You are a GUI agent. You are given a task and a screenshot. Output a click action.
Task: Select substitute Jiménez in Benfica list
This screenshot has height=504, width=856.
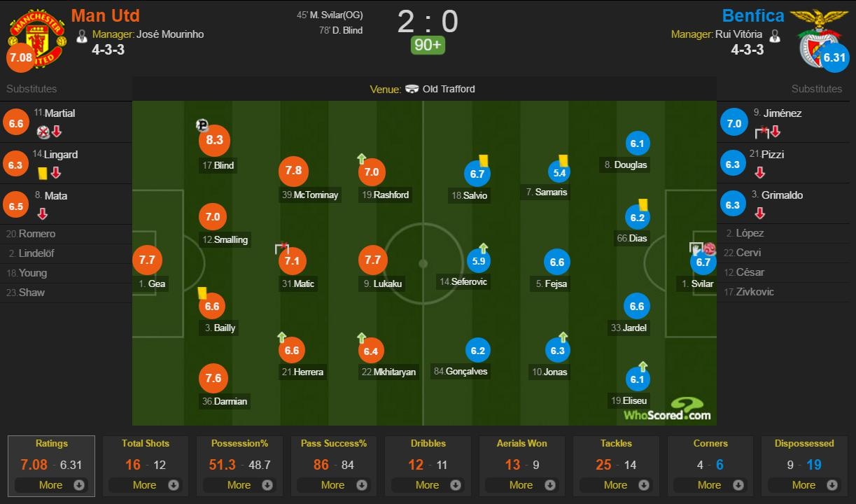pos(783,113)
